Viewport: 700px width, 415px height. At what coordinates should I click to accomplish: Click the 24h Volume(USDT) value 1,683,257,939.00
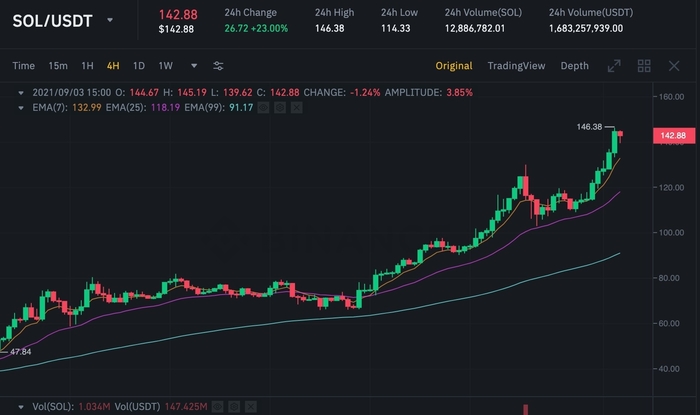click(586, 29)
